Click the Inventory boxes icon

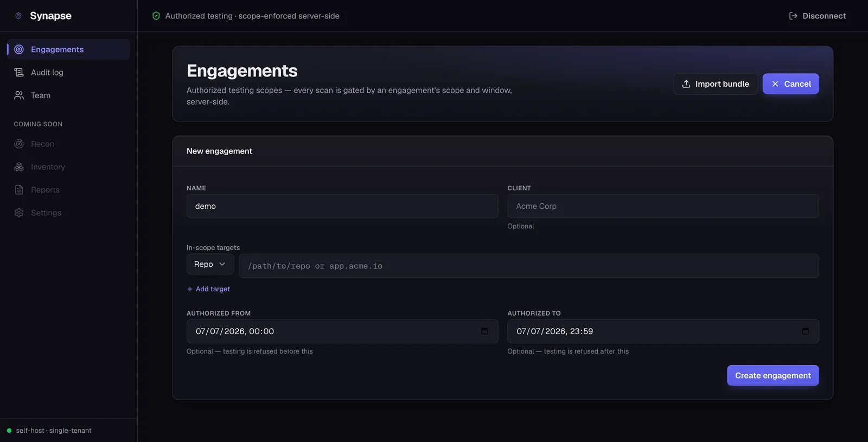[x=19, y=167]
